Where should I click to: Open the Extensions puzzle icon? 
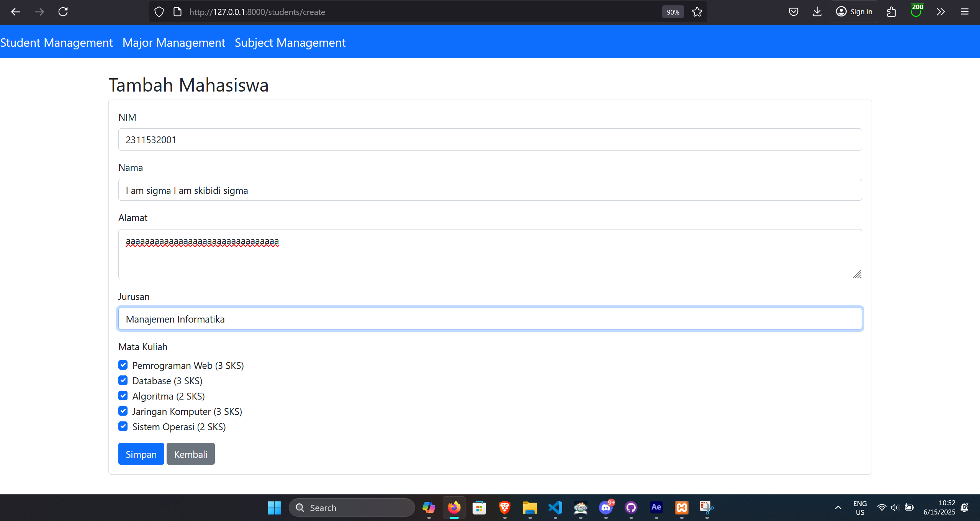pyautogui.click(x=892, y=12)
